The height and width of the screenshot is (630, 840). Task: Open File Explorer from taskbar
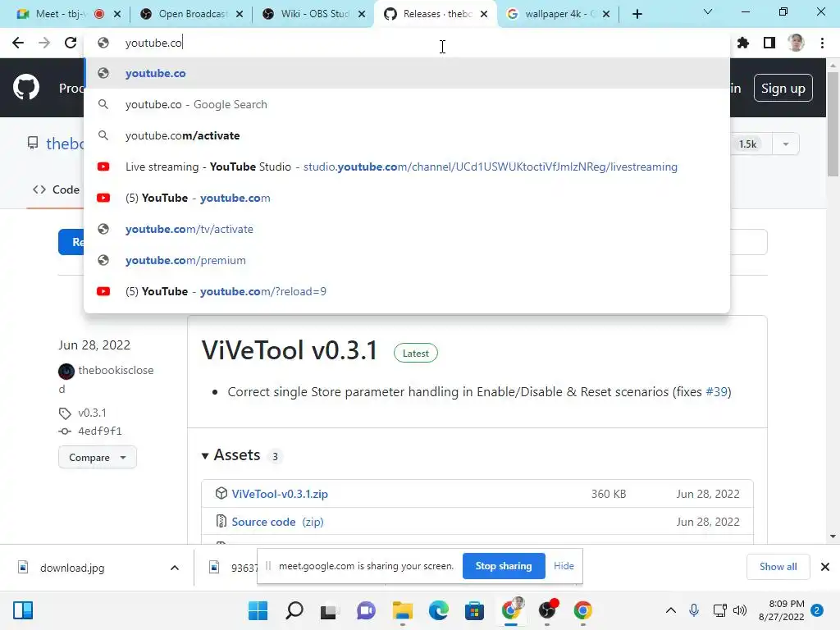pyautogui.click(x=402, y=610)
